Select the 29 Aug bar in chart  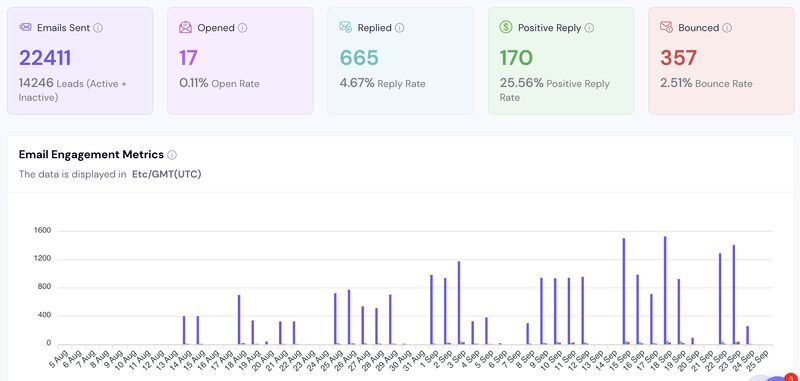tap(390, 319)
